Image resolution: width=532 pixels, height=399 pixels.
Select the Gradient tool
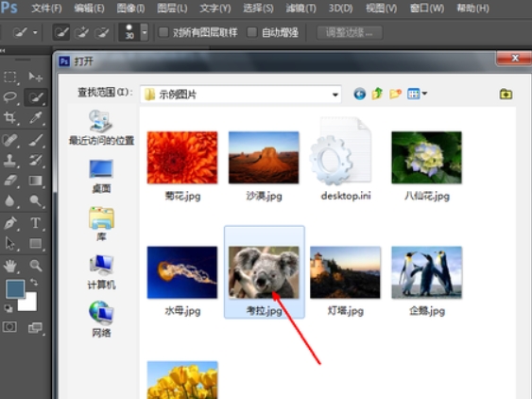pyautogui.click(x=35, y=181)
